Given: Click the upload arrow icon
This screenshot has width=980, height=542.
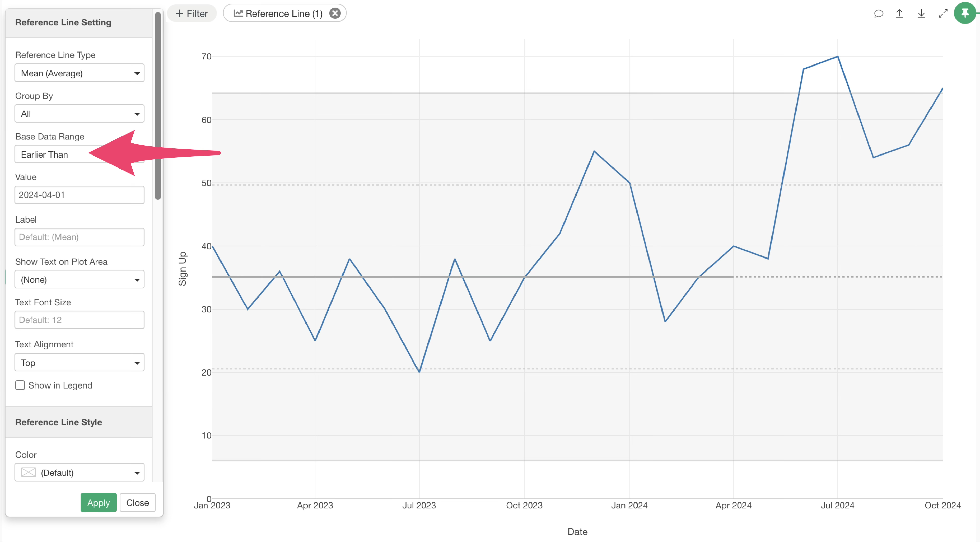Looking at the screenshot, I should [899, 14].
